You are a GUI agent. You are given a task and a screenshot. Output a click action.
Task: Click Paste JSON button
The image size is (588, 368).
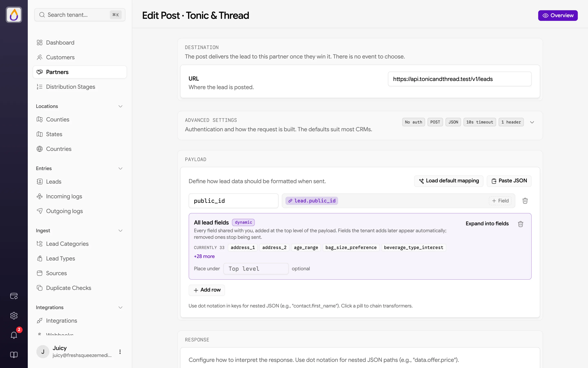click(x=509, y=181)
